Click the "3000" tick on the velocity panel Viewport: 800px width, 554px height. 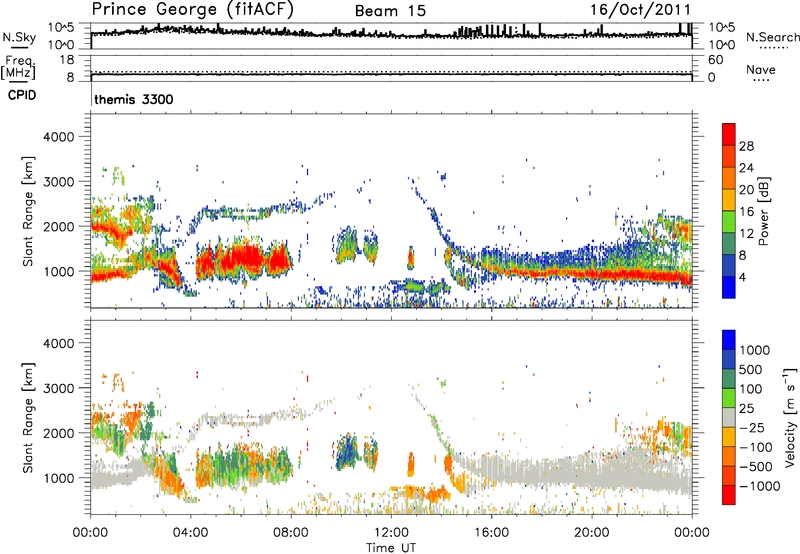point(59,388)
